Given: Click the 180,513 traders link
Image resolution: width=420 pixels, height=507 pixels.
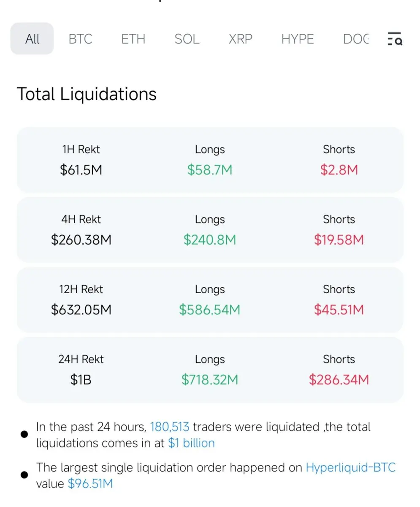Looking at the screenshot, I should (x=170, y=427).
